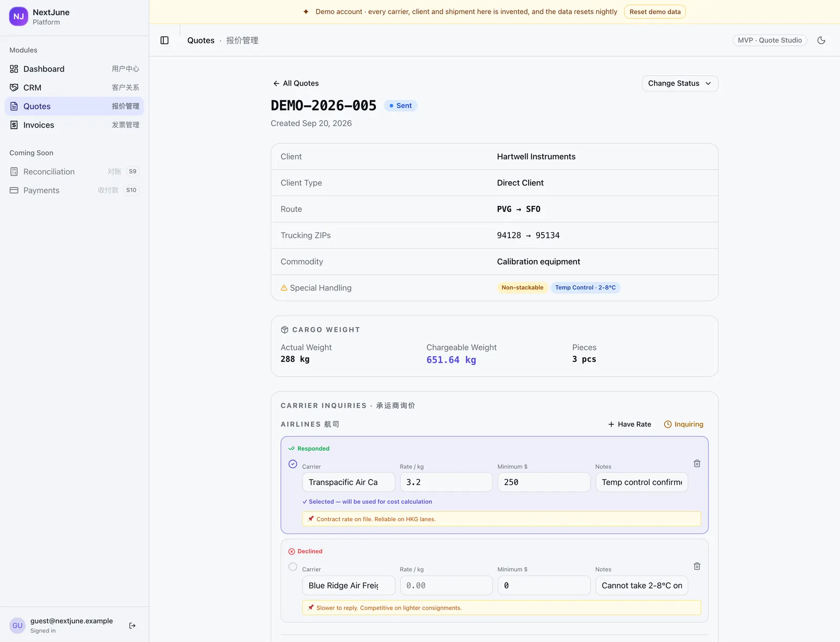840x642 pixels.
Task: Click the Non-stackable tag
Action: point(522,288)
